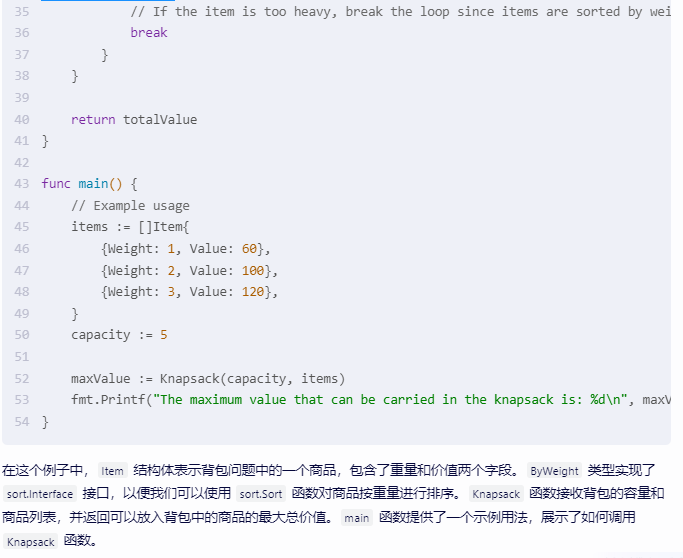This screenshot has width=683, height=558.
Task: Click the totalValue identifier on line 40
Action: tap(160, 119)
